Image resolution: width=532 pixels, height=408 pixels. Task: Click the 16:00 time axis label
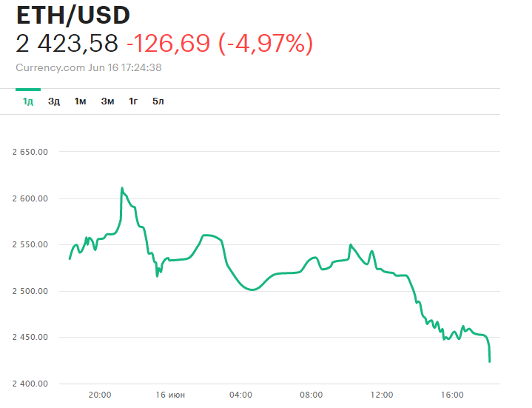pyautogui.click(x=452, y=395)
